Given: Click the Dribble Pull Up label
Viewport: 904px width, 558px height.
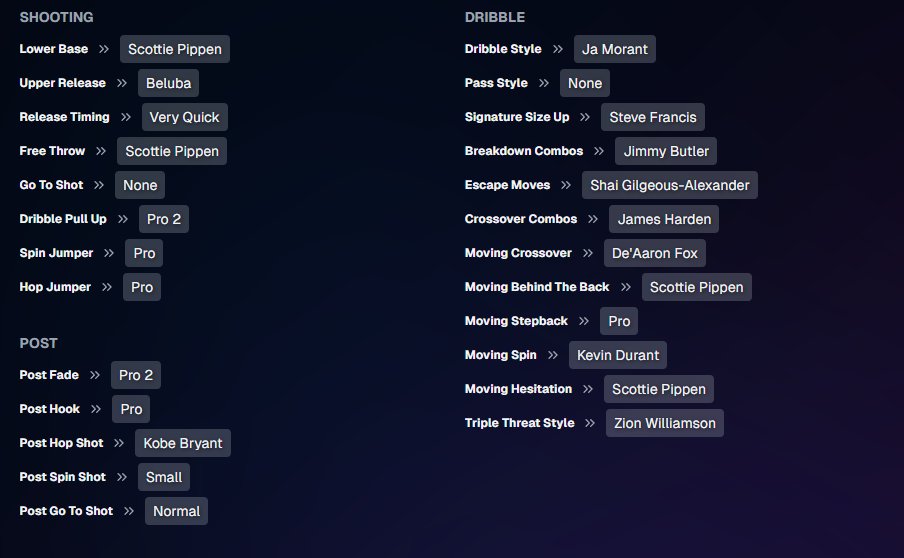Looking at the screenshot, I should pos(63,219).
